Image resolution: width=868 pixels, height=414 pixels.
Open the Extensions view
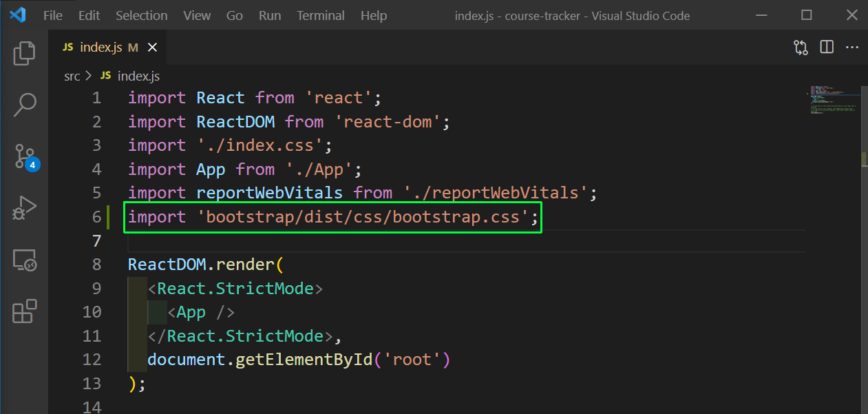[x=24, y=311]
